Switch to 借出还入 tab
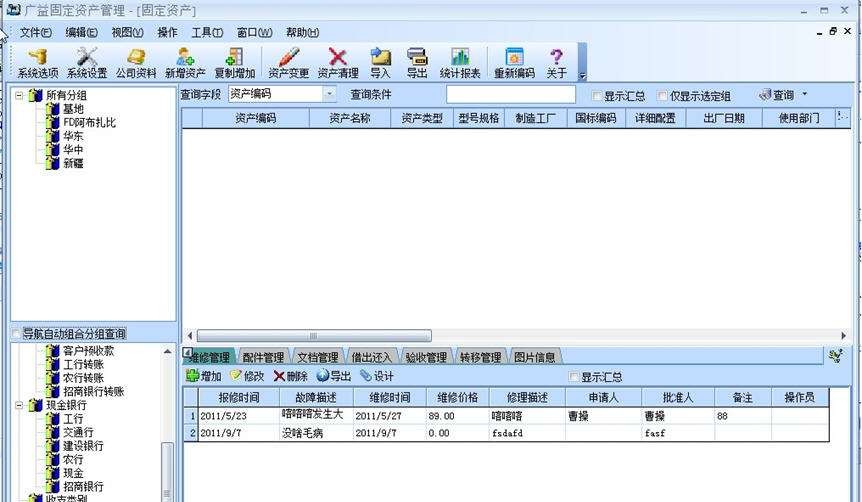This screenshot has width=862, height=502. [372, 357]
